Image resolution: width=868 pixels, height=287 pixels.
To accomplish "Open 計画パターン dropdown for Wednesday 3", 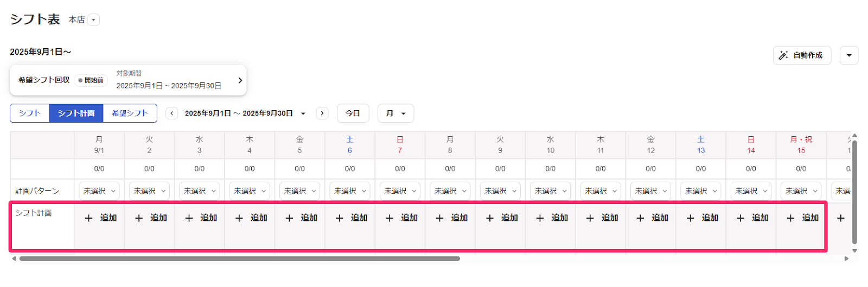I will (x=200, y=191).
